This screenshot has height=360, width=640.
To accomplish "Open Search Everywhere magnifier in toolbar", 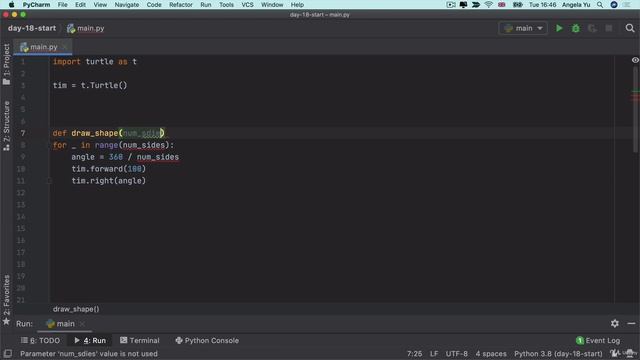I will pyautogui.click(x=630, y=28).
